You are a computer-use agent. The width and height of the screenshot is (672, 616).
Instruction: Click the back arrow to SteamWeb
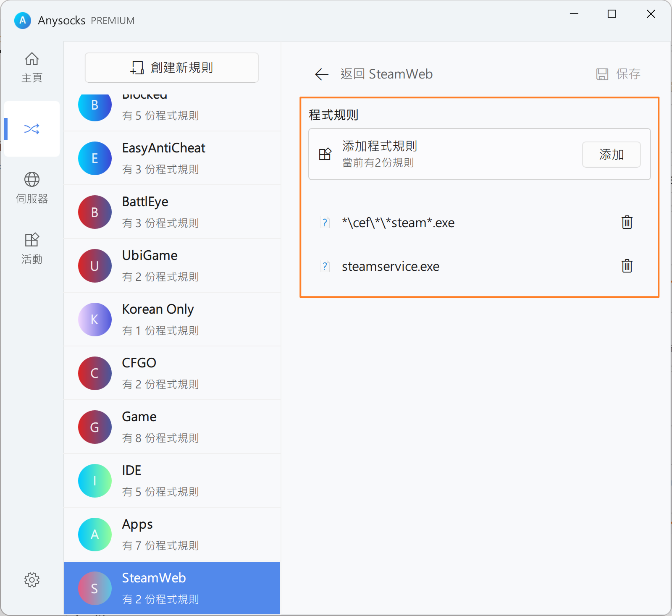pos(322,74)
